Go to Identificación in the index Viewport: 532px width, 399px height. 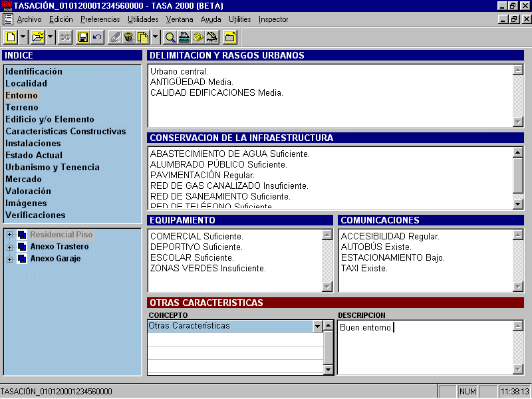(34, 72)
